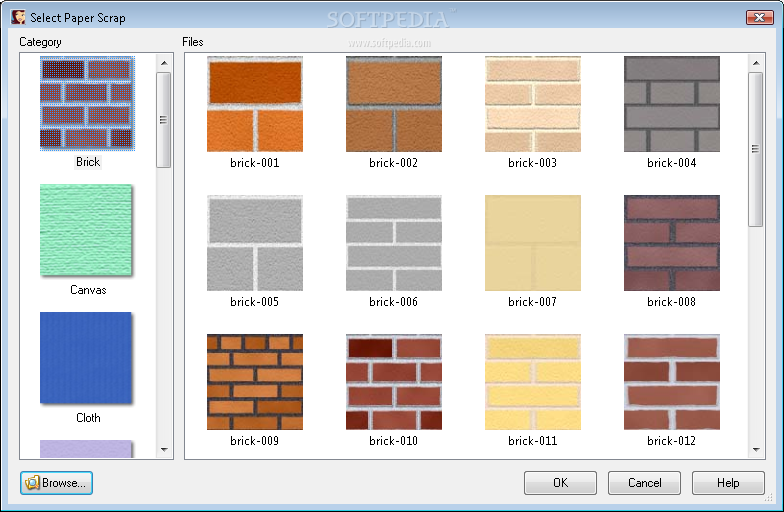Image resolution: width=784 pixels, height=512 pixels.
Task: Select the brick-010 red brick thumbnail
Action: pyautogui.click(x=394, y=382)
